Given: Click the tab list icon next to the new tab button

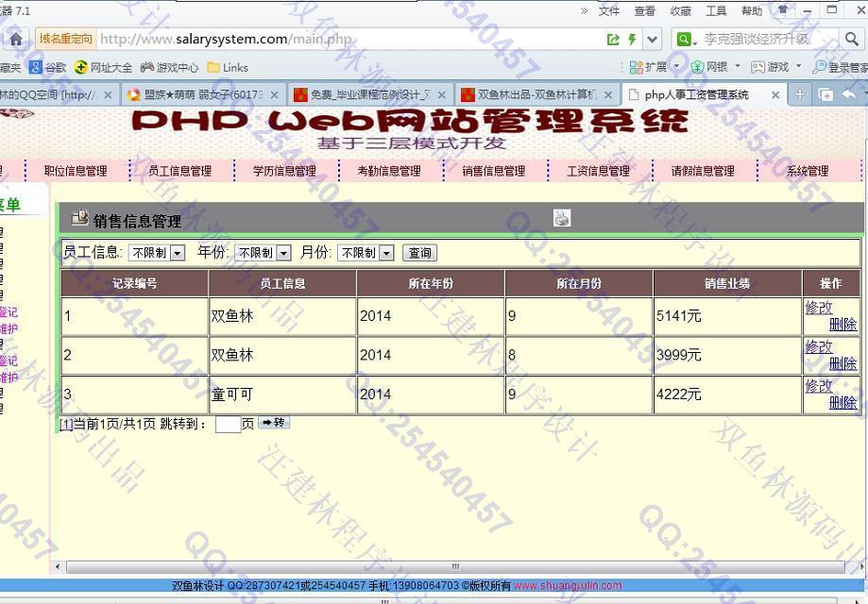Looking at the screenshot, I should click(825, 94).
